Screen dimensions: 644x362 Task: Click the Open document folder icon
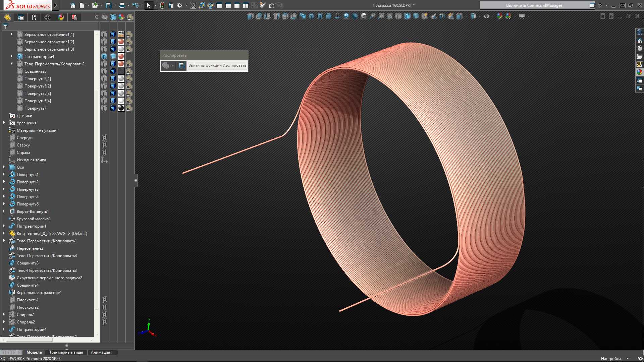click(95, 5)
